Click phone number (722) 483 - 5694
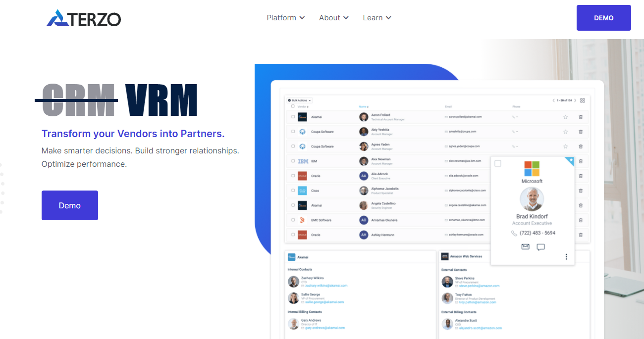The height and width of the screenshot is (339, 644). pos(537,233)
